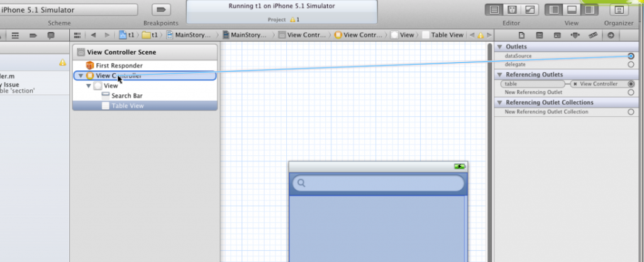The width and height of the screenshot is (644, 262).
Task: Click the 'Running t1 on iPhone 5.1 Simulator' status
Action: coord(282,6)
